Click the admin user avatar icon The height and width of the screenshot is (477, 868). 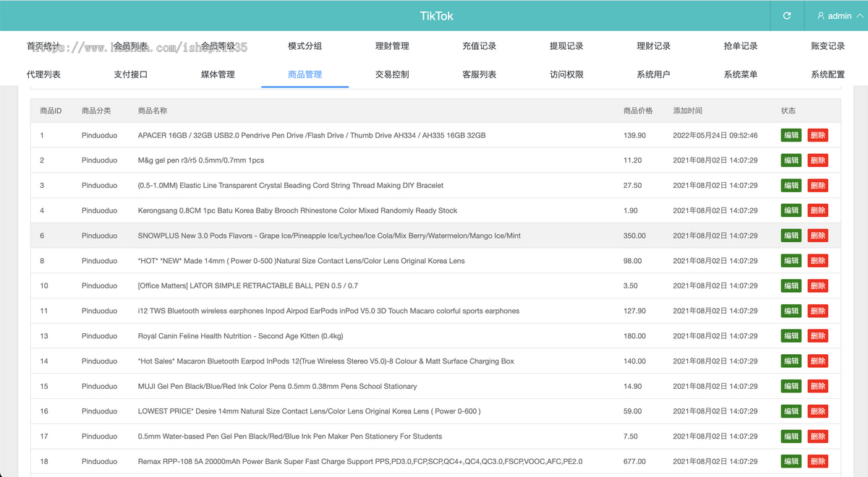821,16
